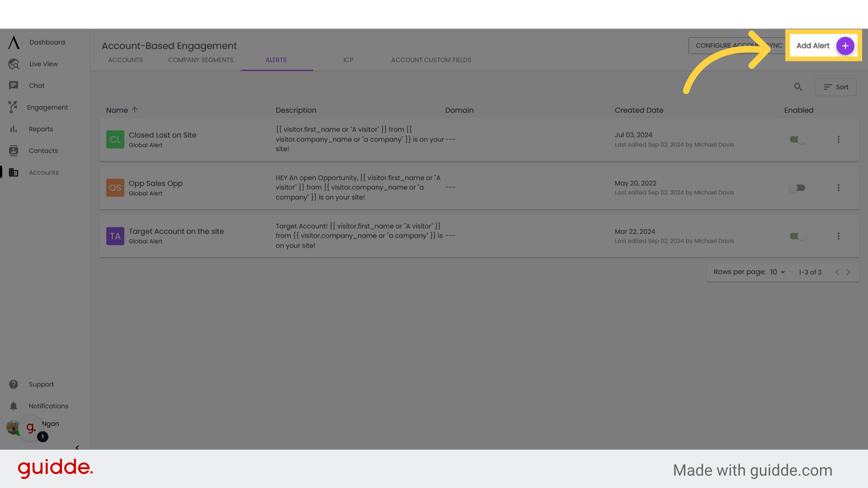Open the Notifications bell icon
Image resolution: width=868 pixels, height=488 pixels.
[x=14, y=406]
